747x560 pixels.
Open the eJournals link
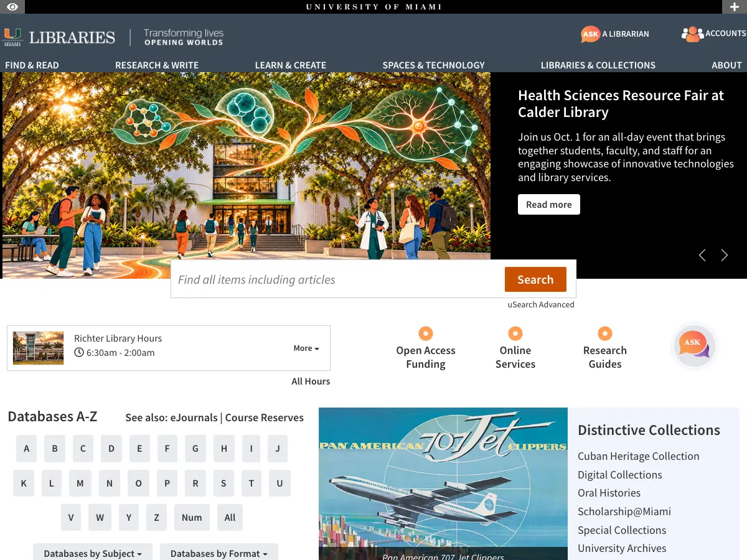pos(194,418)
